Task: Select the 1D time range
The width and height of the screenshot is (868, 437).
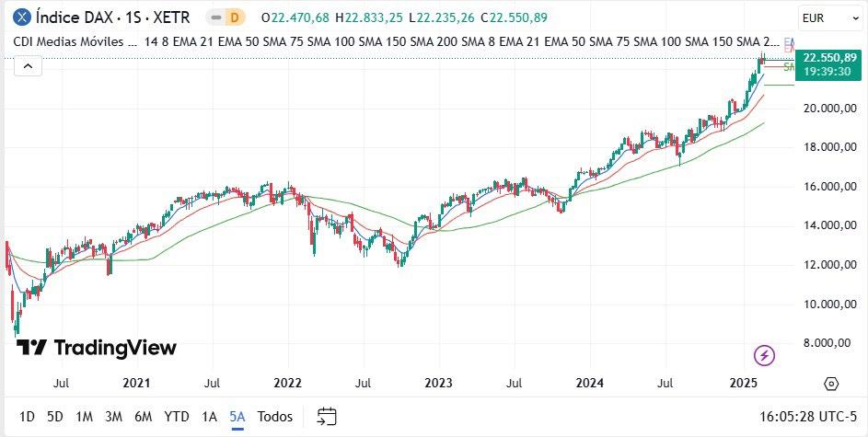Action: pyautogui.click(x=27, y=417)
